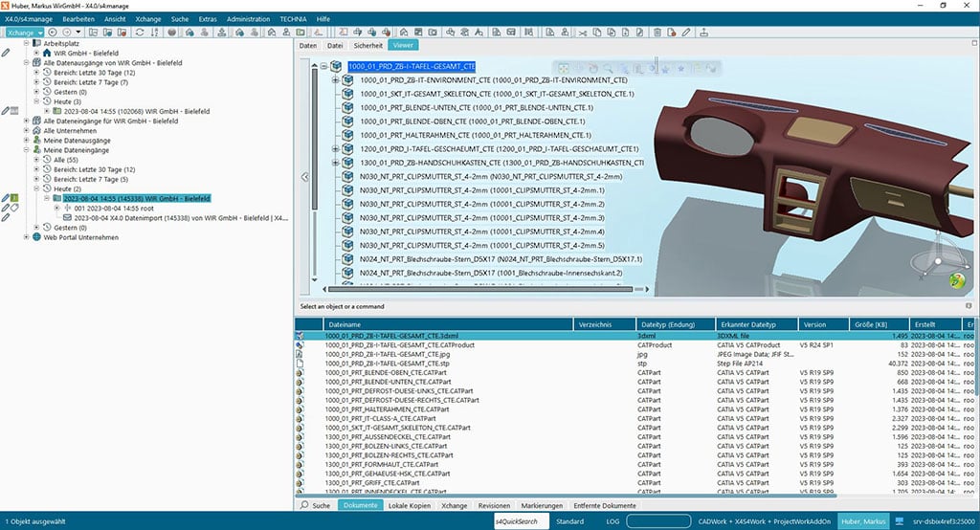Click the scissors cut icon in the toolbar
The height and width of the screenshot is (530, 980).
583,33
